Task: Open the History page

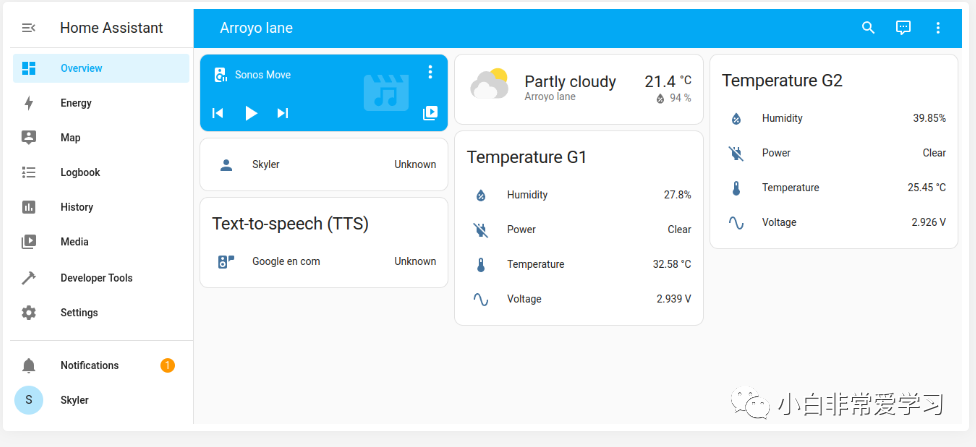Action: (x=101, y=207)
